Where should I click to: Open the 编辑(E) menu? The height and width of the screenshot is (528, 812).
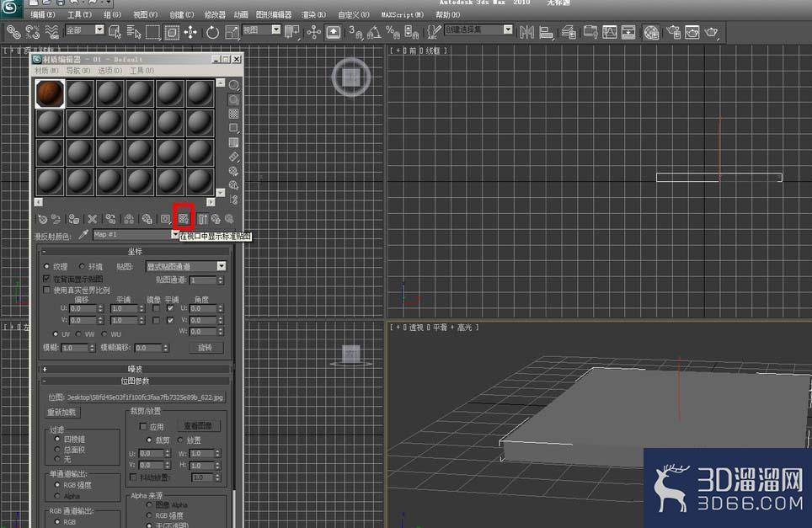click(43, 14)
